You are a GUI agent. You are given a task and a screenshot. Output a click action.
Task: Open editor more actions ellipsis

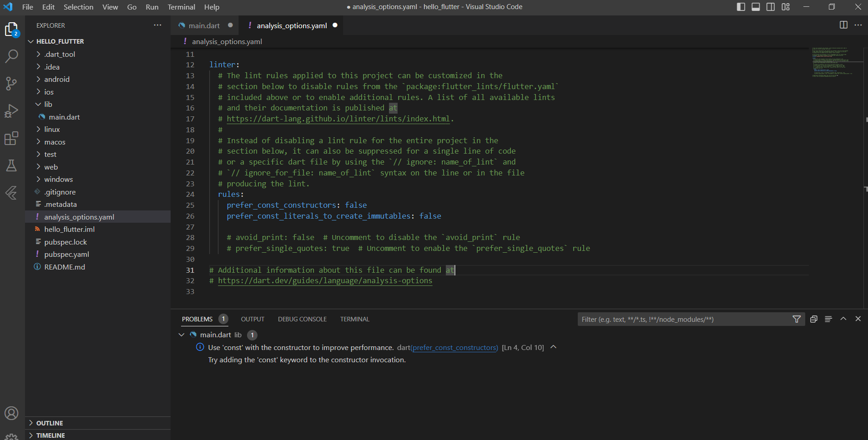(x=858, y=25)
